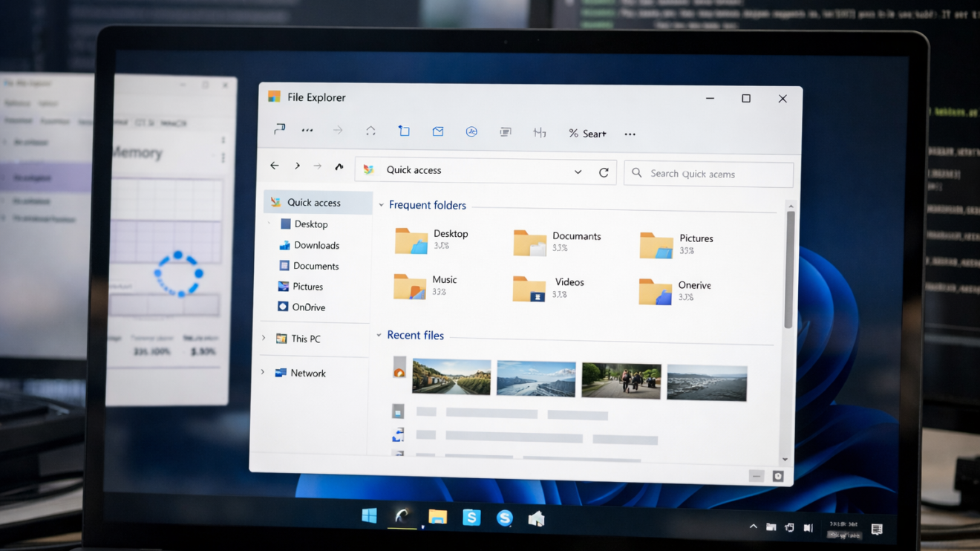Expand the This PC node
Screen dimensions: 980x551
click(x=264, y=339)
